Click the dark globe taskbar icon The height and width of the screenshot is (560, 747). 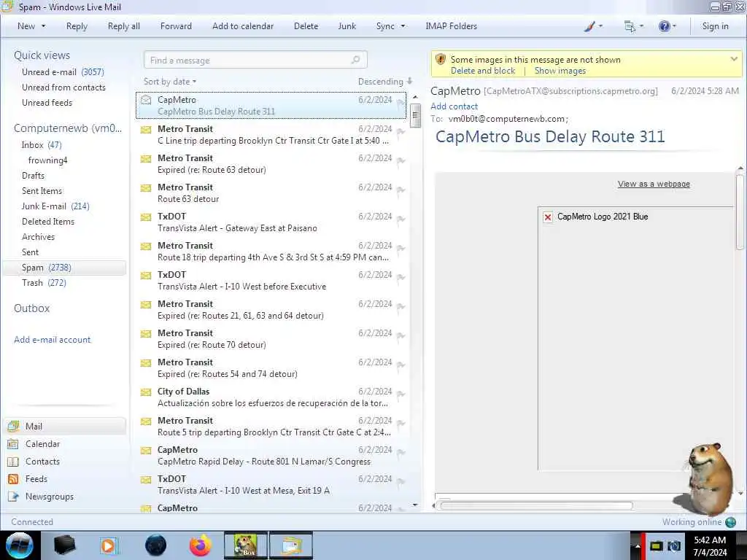[156, 545]
